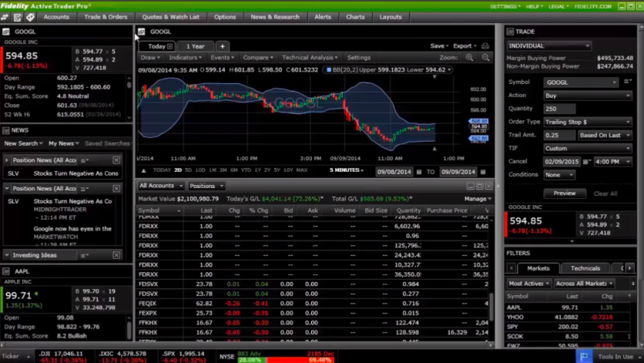
Task: Click the FIDELITY.COM link
Action: click(x=592, y=7)
